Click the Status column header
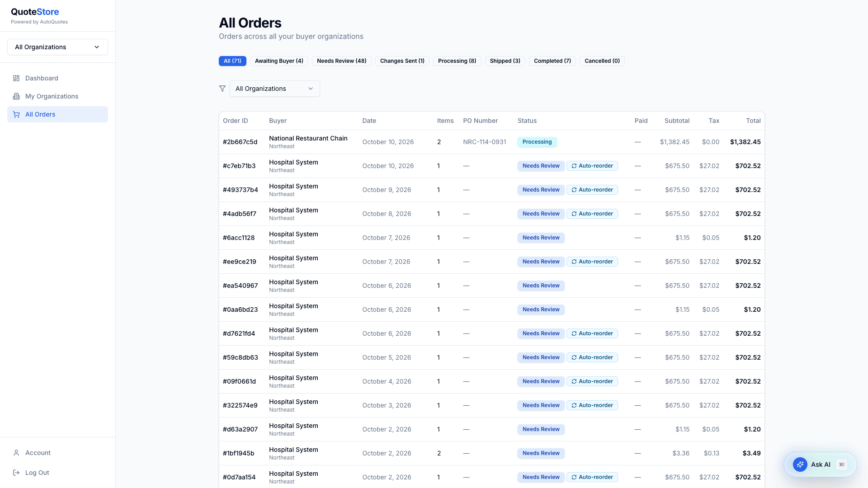 527,121
